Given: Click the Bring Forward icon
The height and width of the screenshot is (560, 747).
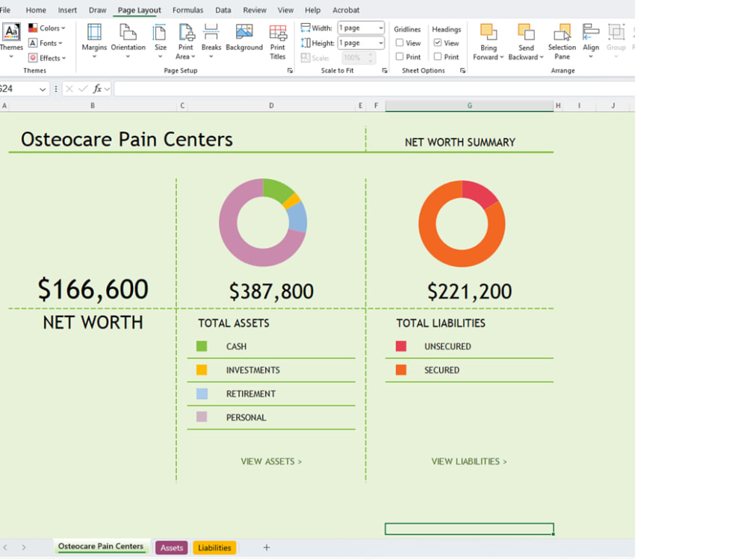Looking at the screenshot, I should [x=489, y=32].
